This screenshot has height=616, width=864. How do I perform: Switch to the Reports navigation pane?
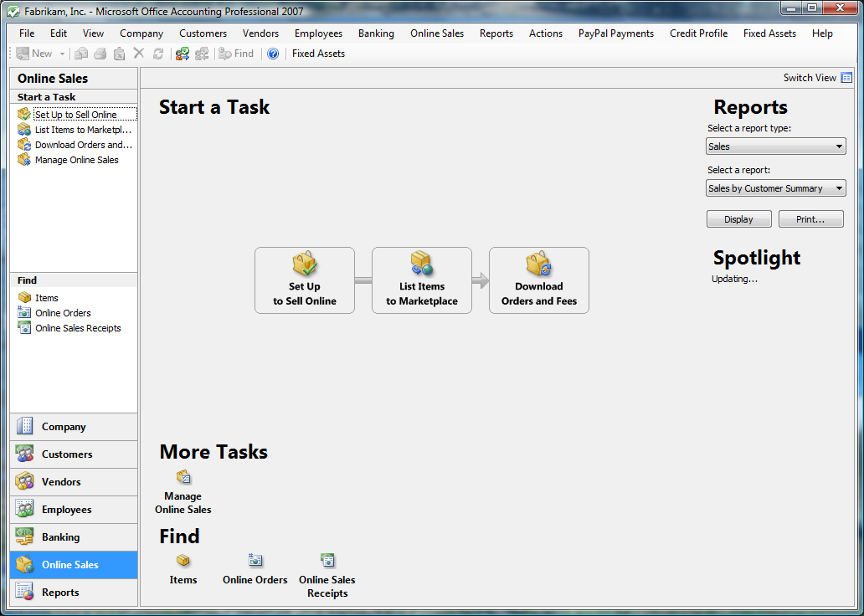coord(74,592)
